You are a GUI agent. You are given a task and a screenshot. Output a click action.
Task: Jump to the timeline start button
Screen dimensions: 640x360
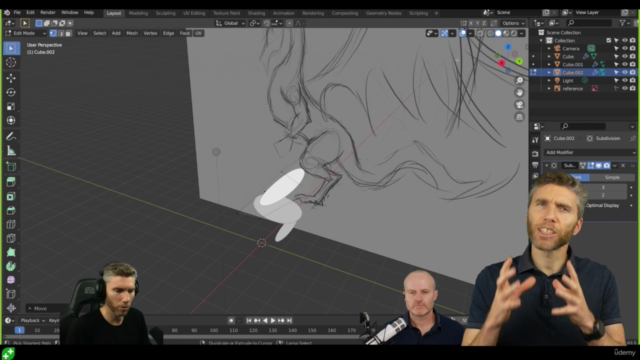pos(249,320)
